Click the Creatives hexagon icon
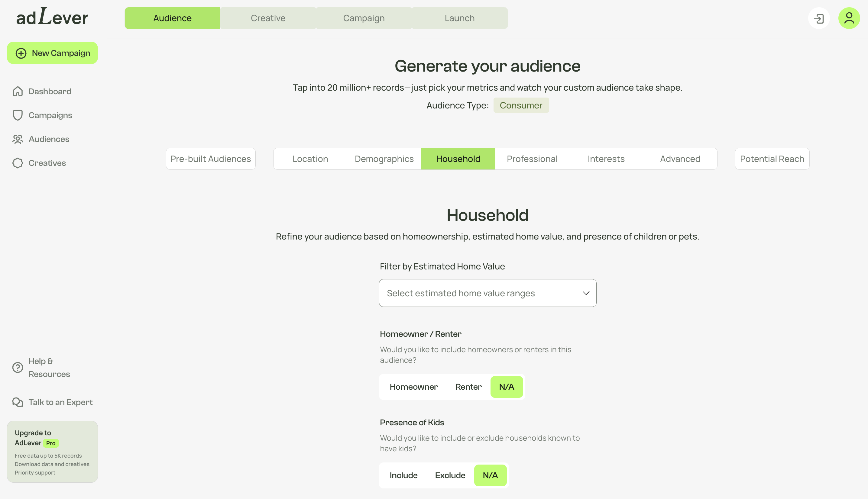Screen dimensions: 868x499 click(18, 163)
